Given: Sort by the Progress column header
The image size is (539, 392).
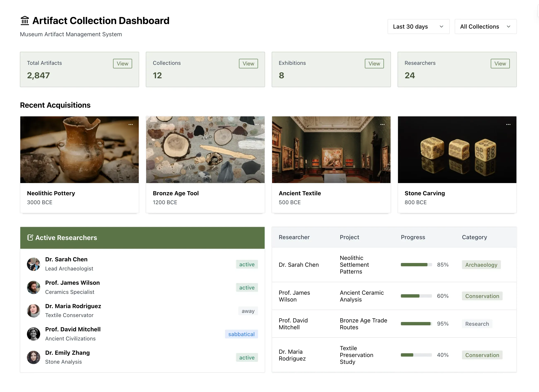Looking at the screenshot, I should click(x=413, y=237).
